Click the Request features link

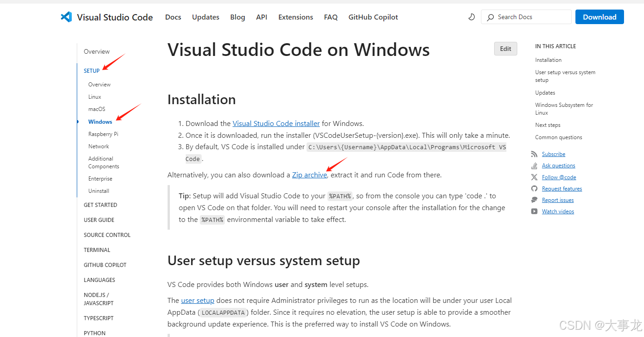coord(562,189)
